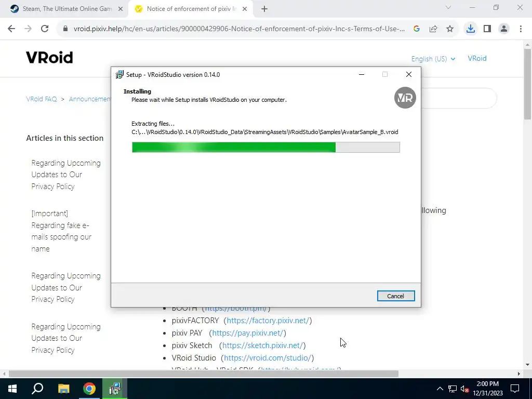Image resolution: width=532 pixels, height=399 pixels.
Task: Click the muted volume tray icon
Action: tap(465, 389)
